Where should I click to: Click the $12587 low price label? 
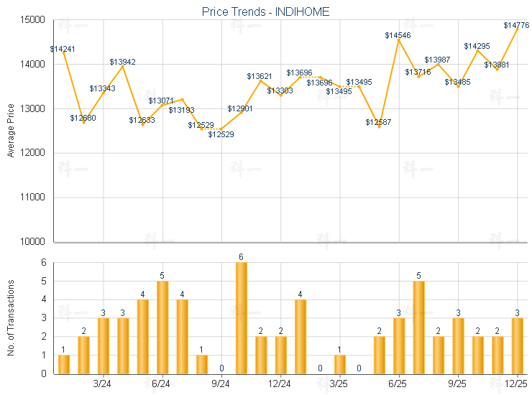[x=378, y=123]
